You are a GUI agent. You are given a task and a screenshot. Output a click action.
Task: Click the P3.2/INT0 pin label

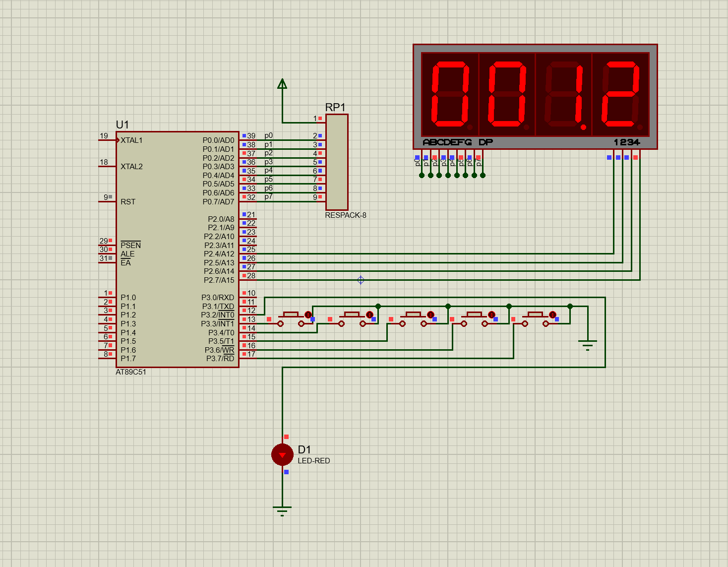pyautogui.click(x=218, y=315)
